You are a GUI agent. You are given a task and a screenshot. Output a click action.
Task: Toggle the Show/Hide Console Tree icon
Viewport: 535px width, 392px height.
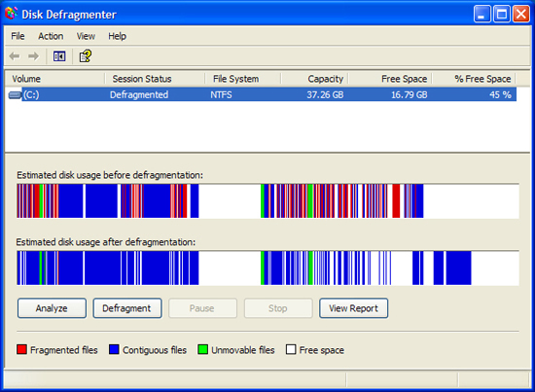point(59,56)
